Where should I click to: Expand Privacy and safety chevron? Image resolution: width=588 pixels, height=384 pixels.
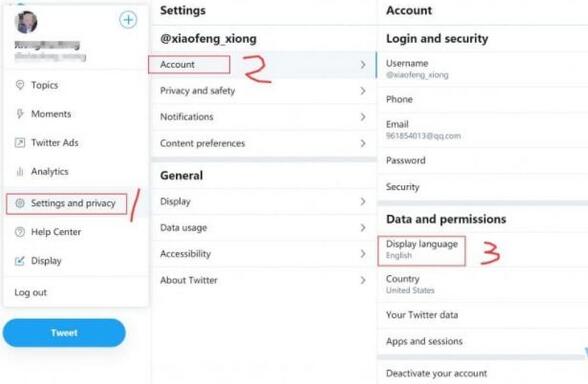coord(363,91)
